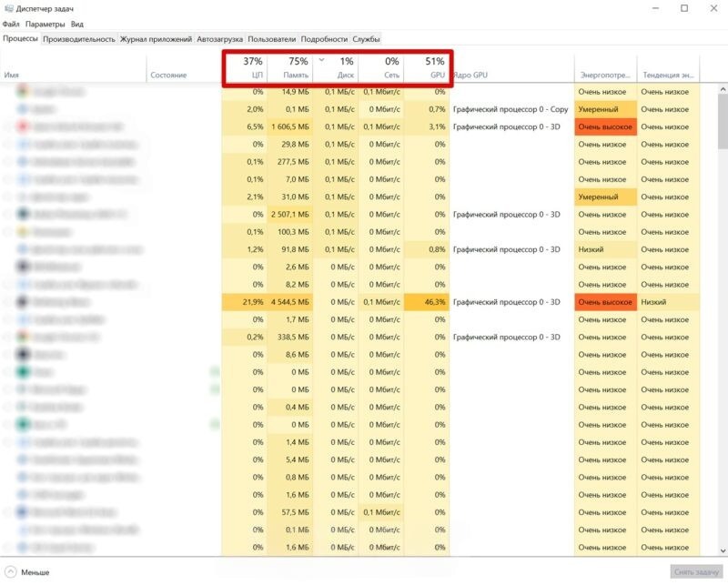Sort processes by the Память column header
728x585 pixels.
click(x=290, y=67)
